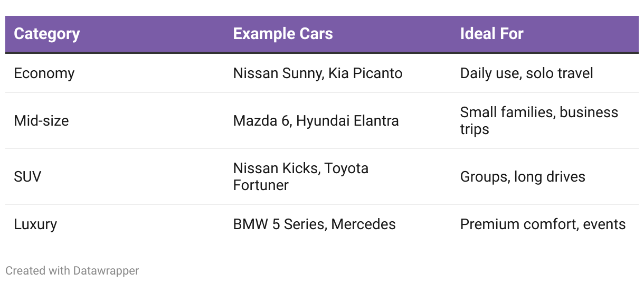Image resolution: width=644 pixels, height=283 pixels.
Task: Click the word trips in Mid-size row
Action: point(475,129)
